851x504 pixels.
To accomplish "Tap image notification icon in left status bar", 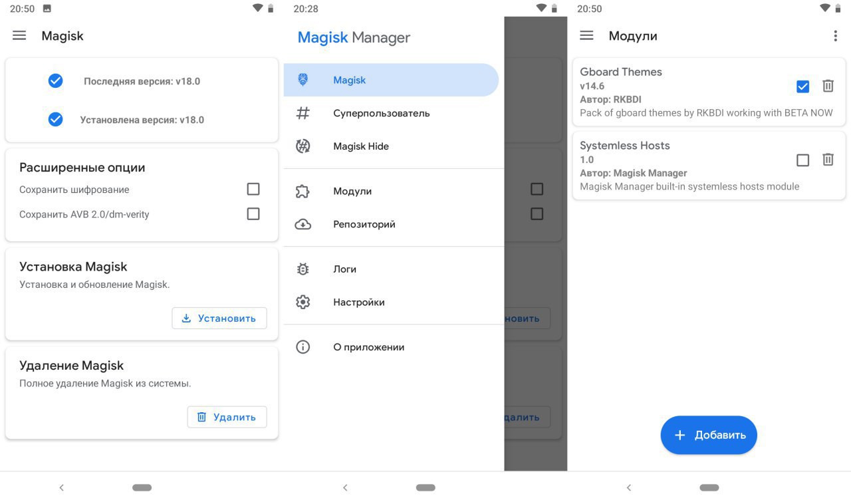I will pos(47,9).
